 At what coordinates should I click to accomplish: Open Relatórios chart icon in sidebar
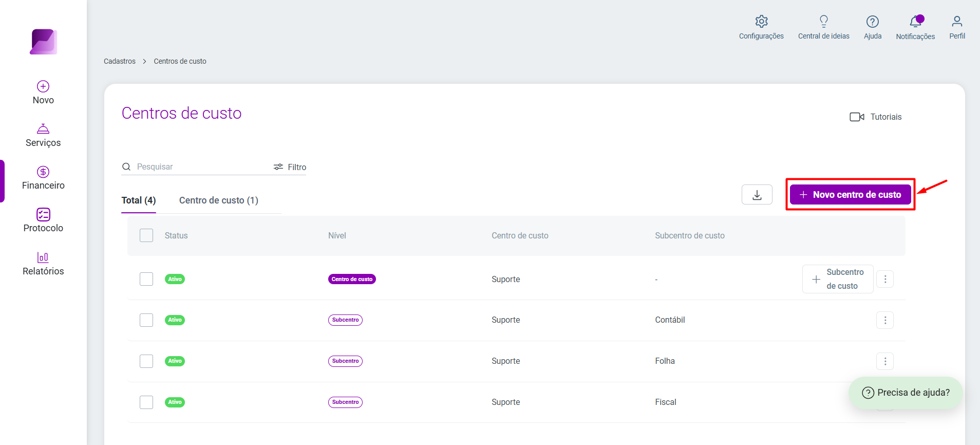click(43, 257)
